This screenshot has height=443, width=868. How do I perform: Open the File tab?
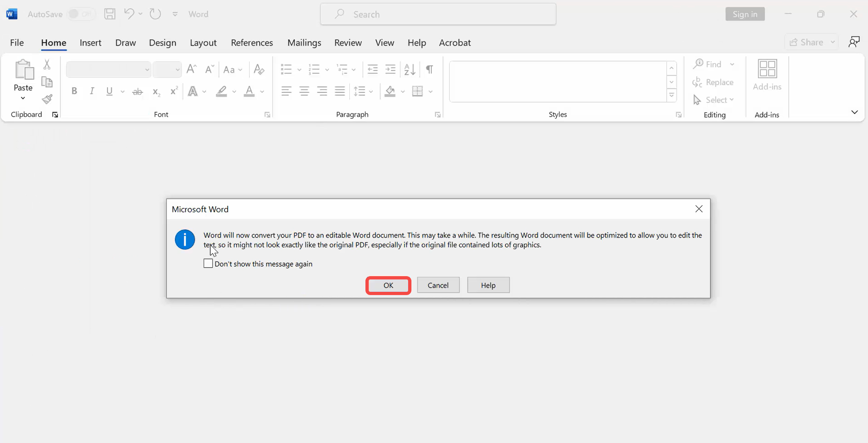tap(17, 42)
